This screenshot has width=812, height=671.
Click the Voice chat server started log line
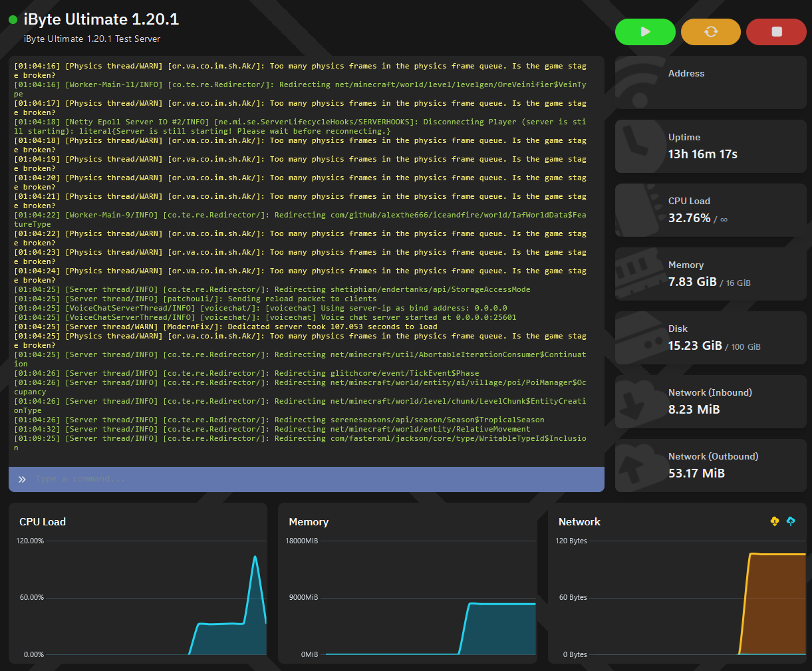point(265,318)
